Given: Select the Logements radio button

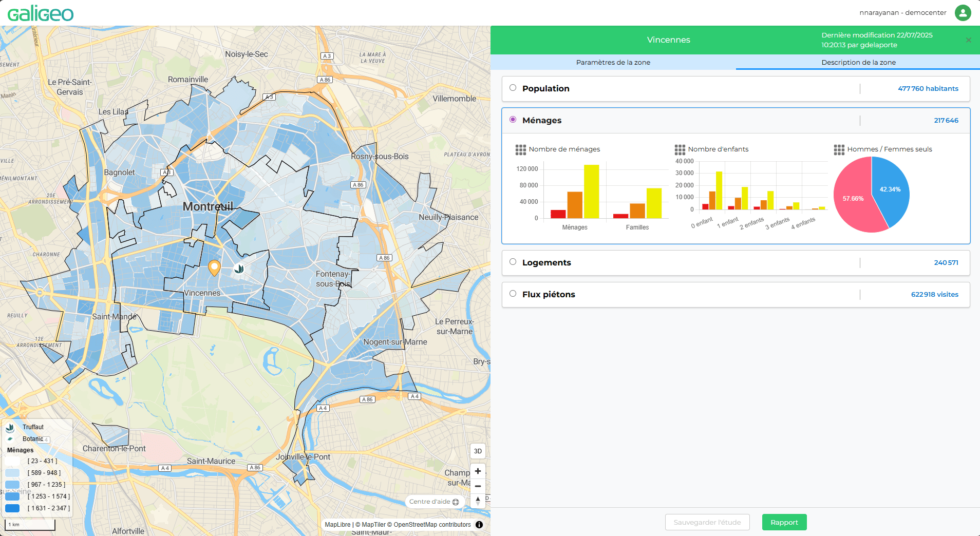Looking at the screenshot, I should point(513,262).
